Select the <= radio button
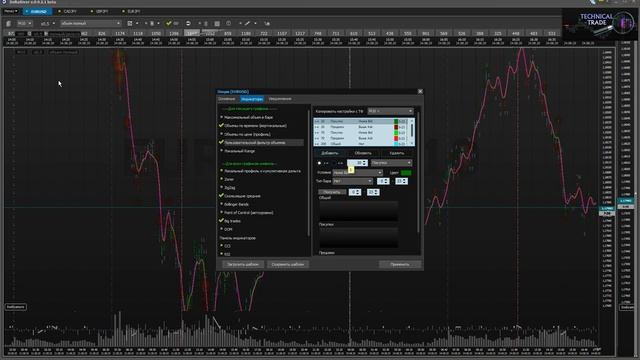Image resolution: width=640 pixels, height=360 pixels. (334, 163)
